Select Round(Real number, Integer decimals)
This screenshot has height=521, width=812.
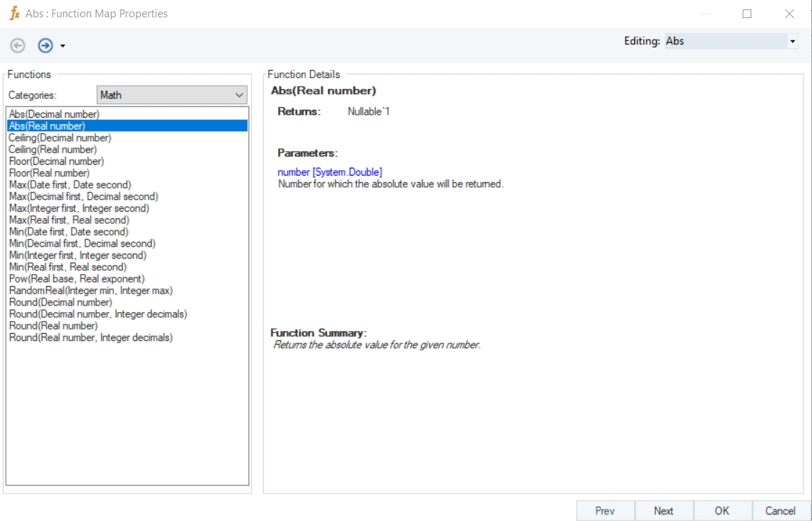90,337
